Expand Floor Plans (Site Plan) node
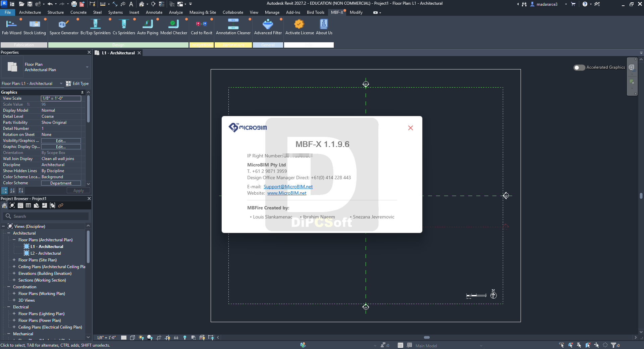Image resolution: width=644 pixels, height=349 pixels. [14, 260]
